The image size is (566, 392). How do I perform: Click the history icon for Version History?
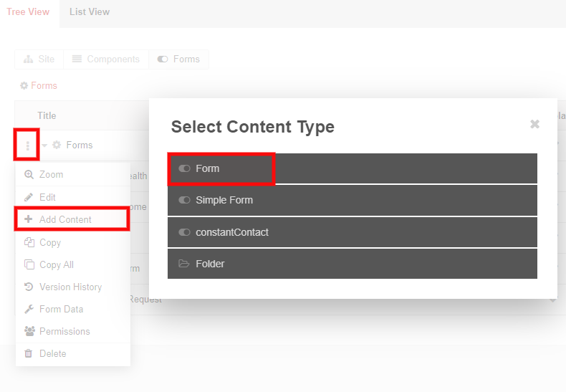tap(29, 287)
